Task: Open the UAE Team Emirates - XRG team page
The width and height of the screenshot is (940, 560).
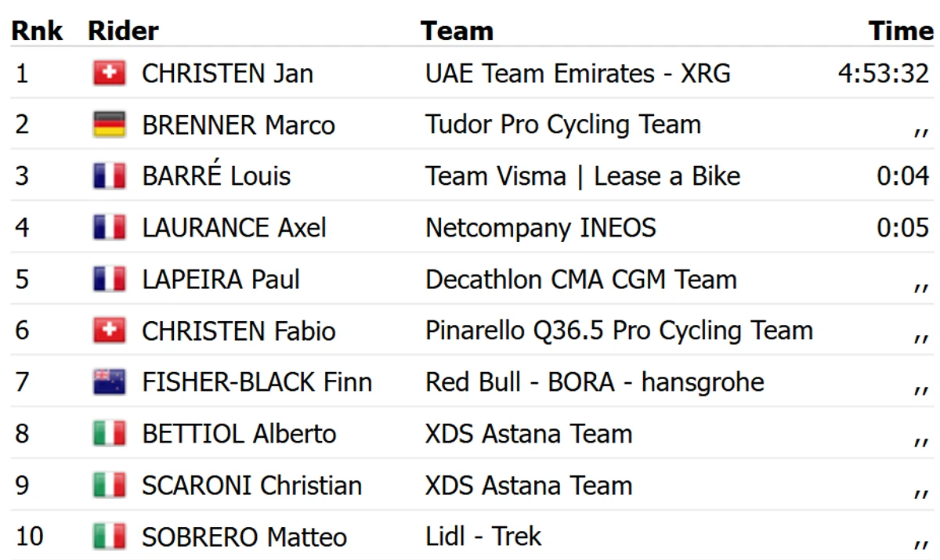Action: coord(578,74)
